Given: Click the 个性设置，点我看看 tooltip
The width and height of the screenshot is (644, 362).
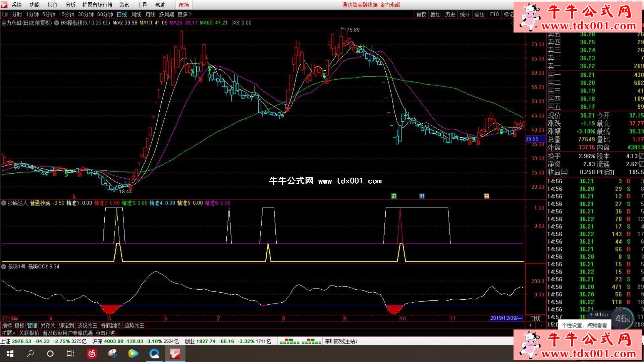Looking at the screenshot, I should [x=584, y=325].
